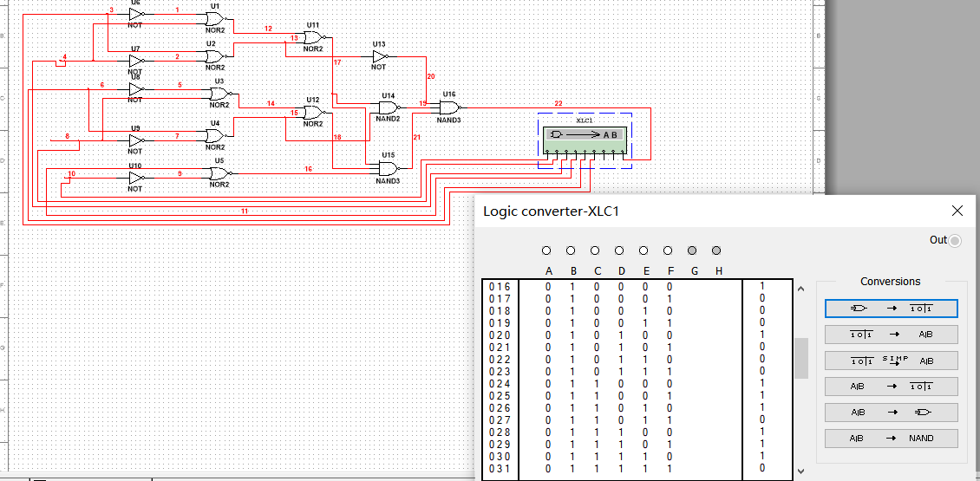This screenshot has width=980, height=481.
Task: Click the truth table scrollbar thumb
Action: [x=801, y=354]
